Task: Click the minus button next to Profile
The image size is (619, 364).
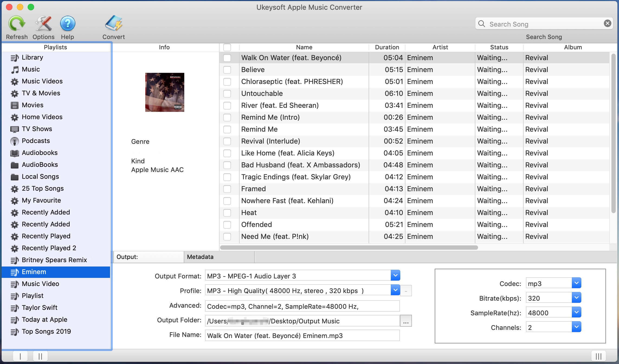Action: (x=406, y=291)
